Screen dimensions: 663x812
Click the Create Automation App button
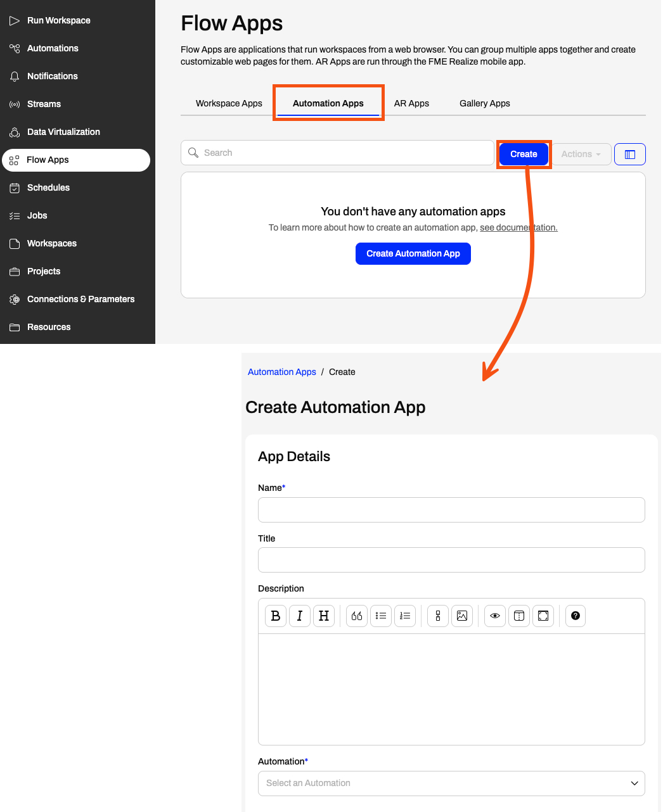point(413,253)
